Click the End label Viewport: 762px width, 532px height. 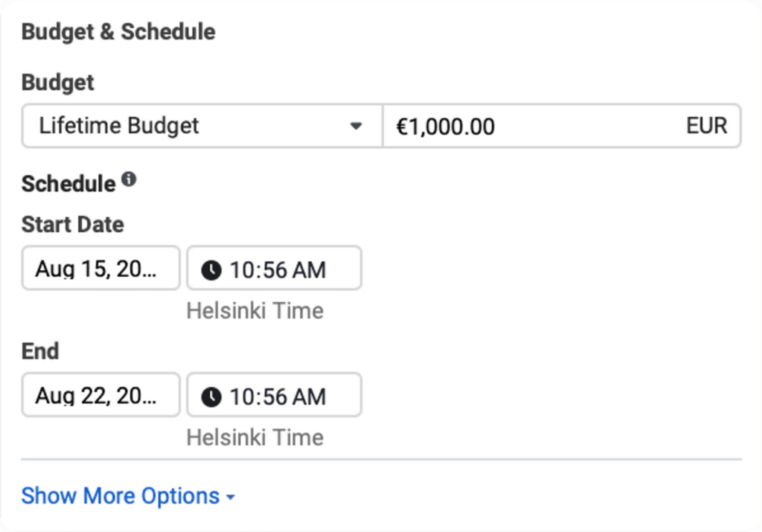(40, 351)
